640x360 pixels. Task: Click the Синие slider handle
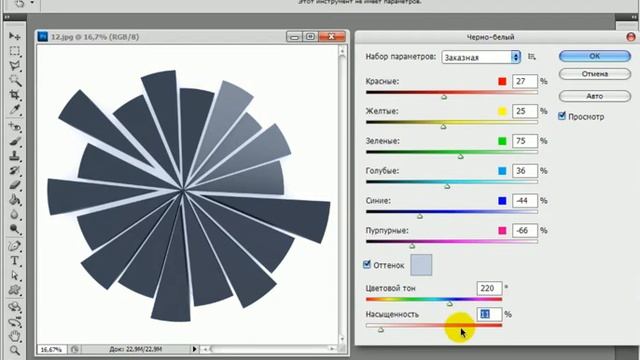point(420,216)
